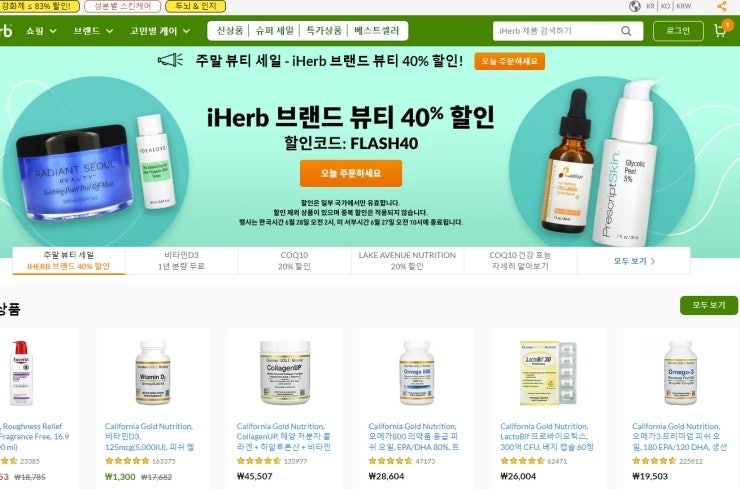Expand the 고민별 케어 dropdown menu
The height and width of the screenshot is (489, 740).
pyautogui.click(x=160, y=31)
